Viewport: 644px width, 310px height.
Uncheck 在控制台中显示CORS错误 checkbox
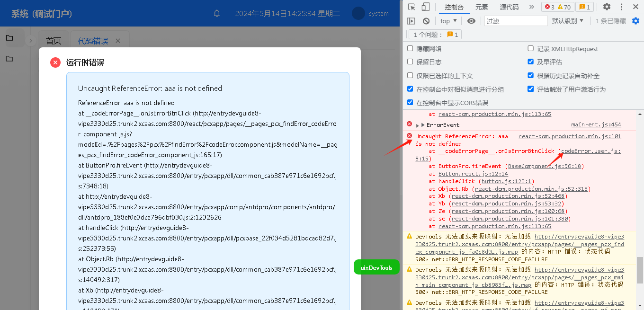pos(410,103)
